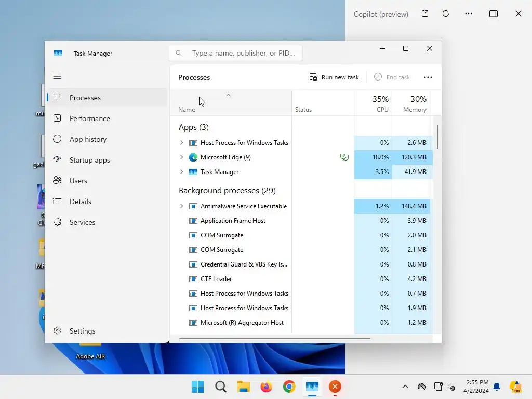
Task: Open the Processes page in the sidebar
Action: (107, 97)
